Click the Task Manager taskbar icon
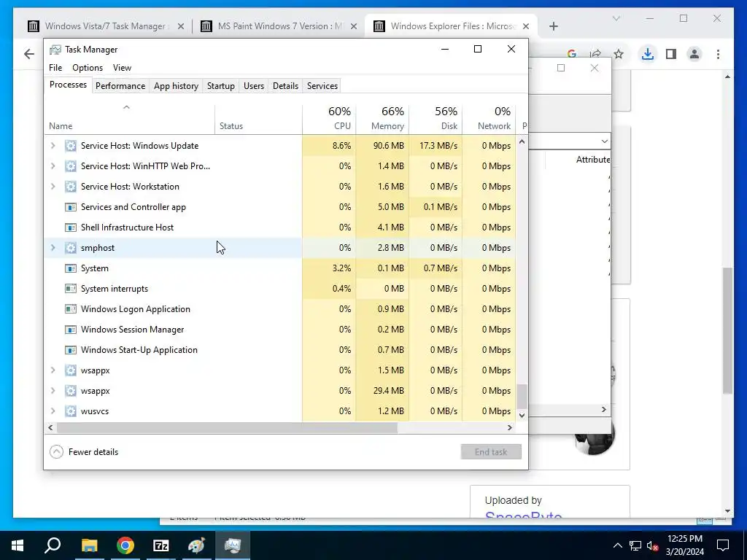747x560 pixels. [x=233, y=545]
